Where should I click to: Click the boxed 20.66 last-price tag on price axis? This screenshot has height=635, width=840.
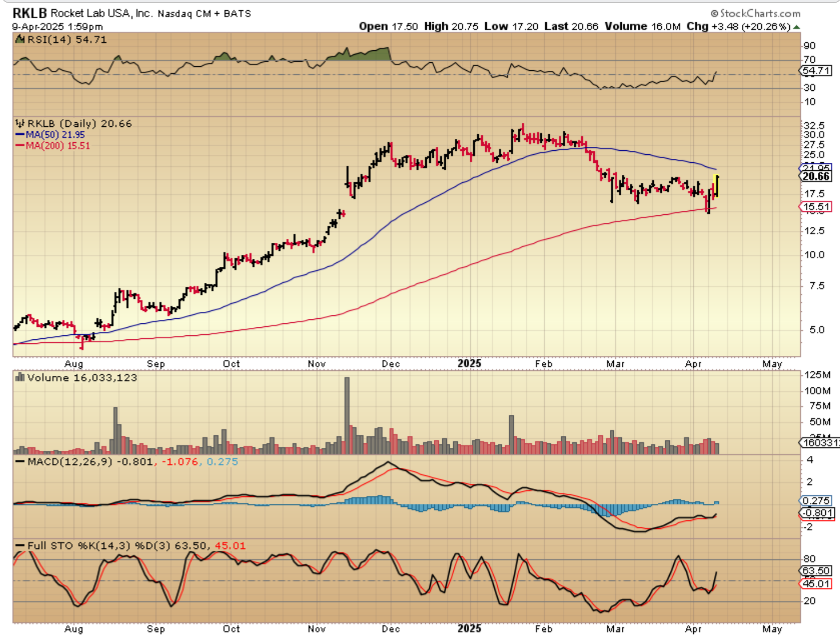click(x=816, y=176)
